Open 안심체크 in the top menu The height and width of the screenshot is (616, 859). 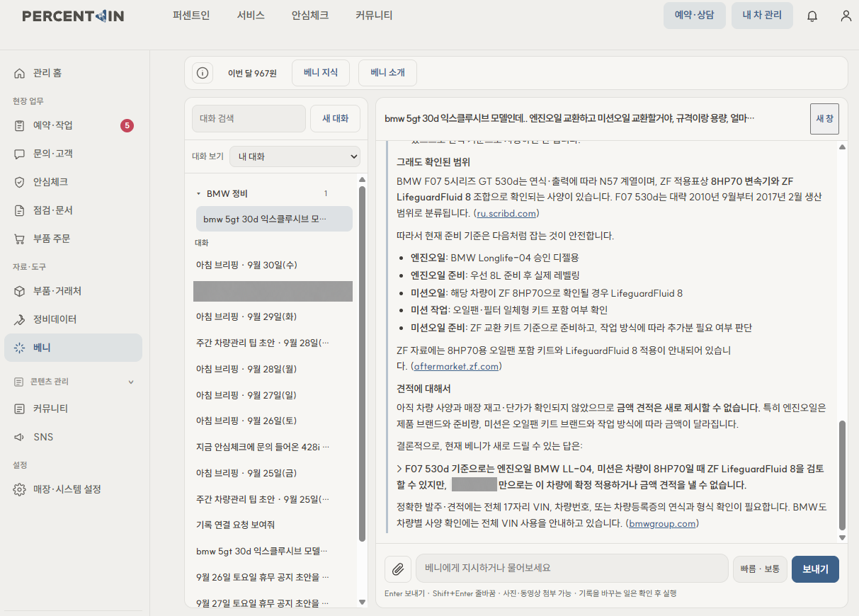[x=310, y=15]
